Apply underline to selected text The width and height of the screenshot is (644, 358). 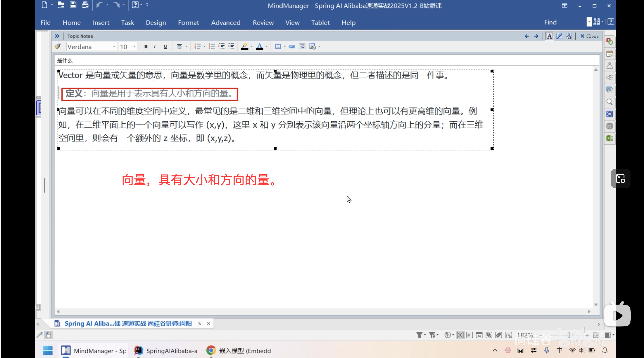click(165, 47)
